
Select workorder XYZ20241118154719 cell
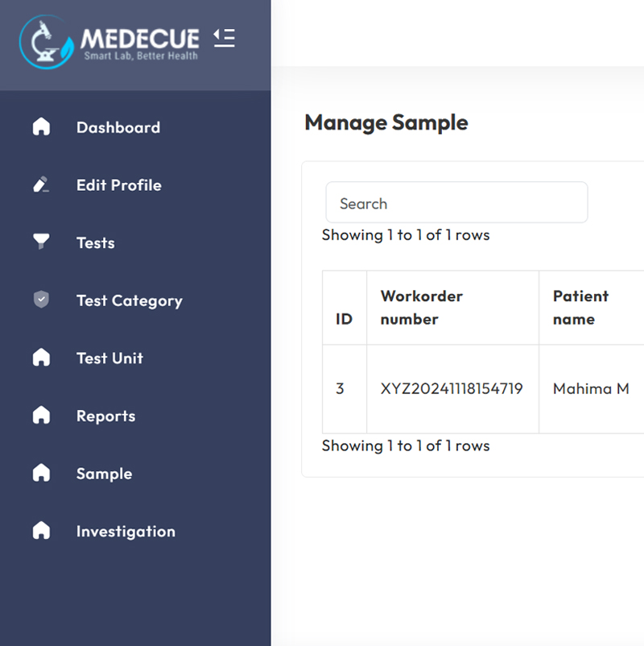pyautogui.click(x=452, y=389)
